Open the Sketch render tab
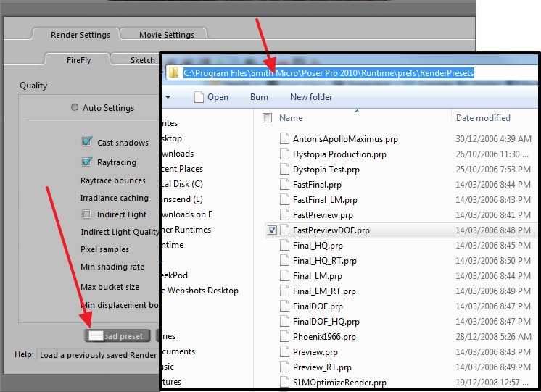541x392 pixels. click(142, 60)
